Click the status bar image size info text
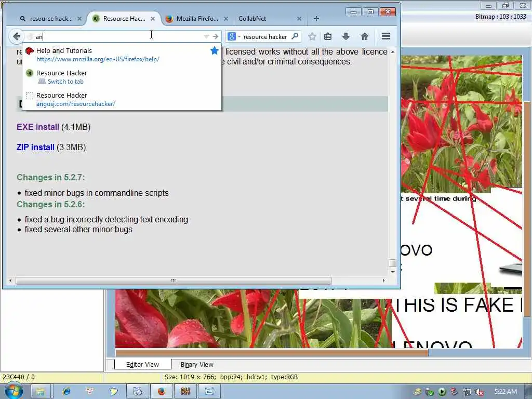Viewport: 532px width, 399px height. point(231,377)
